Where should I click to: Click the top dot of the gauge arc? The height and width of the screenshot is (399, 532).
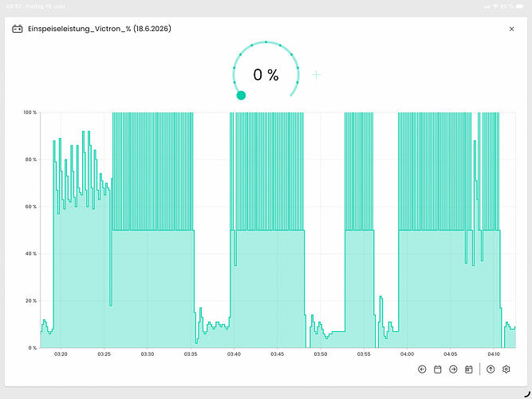pyautogui.click(x=266, y=42)
